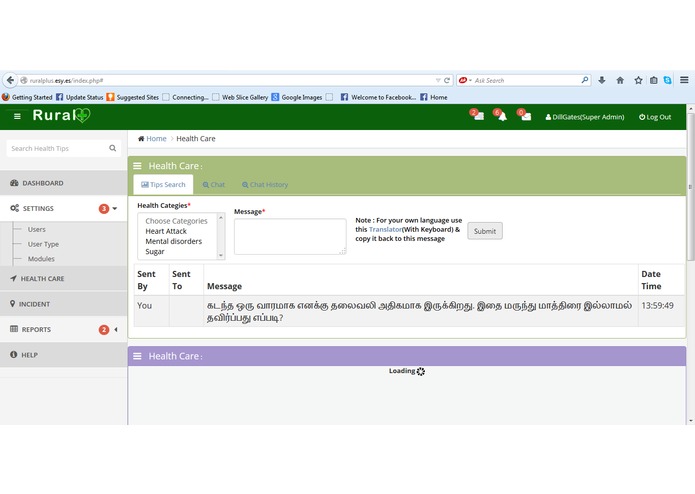This screenshot has height=494, width=695.
Task: Click into the Message text area
Action: pos(290,237)
